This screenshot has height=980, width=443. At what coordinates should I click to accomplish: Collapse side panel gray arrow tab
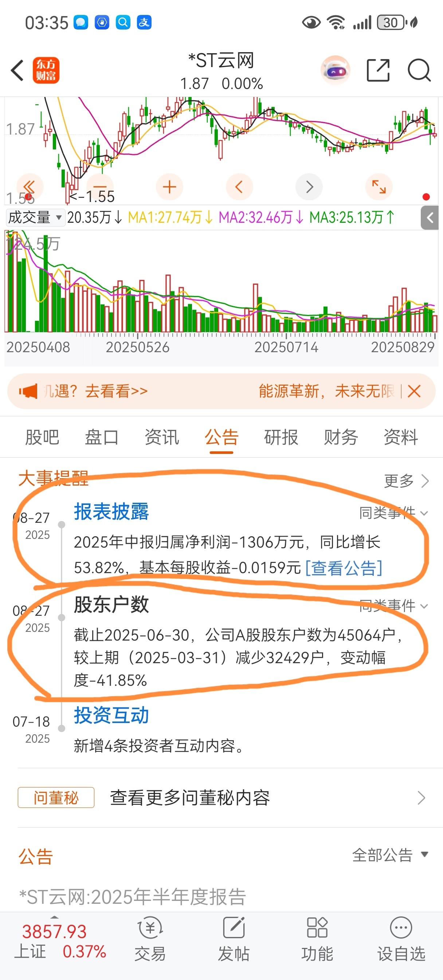click(430, 218)
